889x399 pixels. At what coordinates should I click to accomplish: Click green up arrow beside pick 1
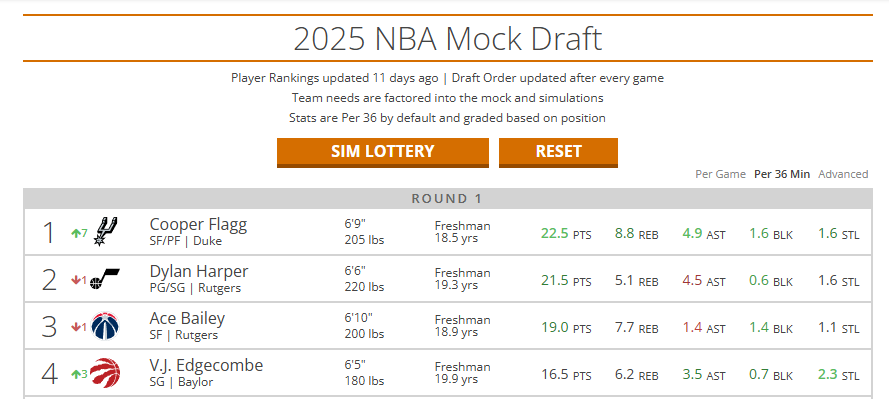(75, 232)
